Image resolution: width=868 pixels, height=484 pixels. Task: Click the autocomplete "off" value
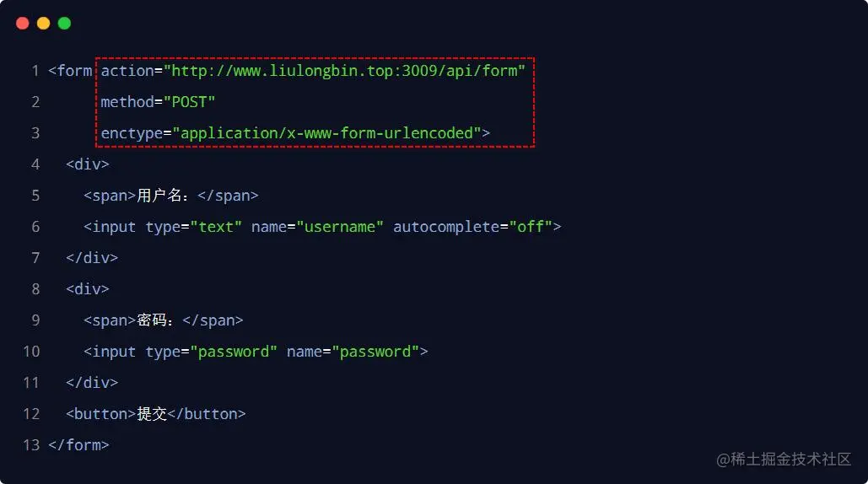[x=530, y=227]
